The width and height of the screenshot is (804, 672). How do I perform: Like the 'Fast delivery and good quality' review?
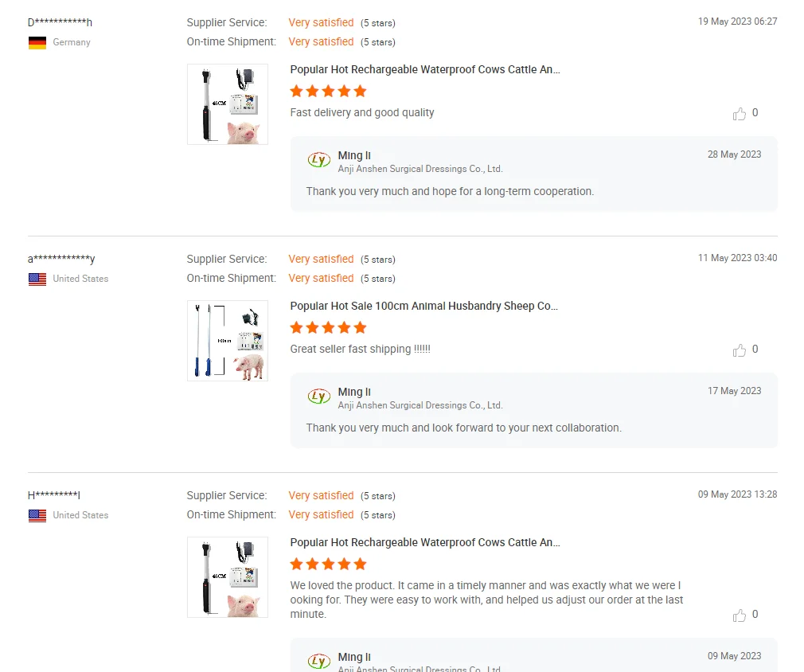[740, 114]
